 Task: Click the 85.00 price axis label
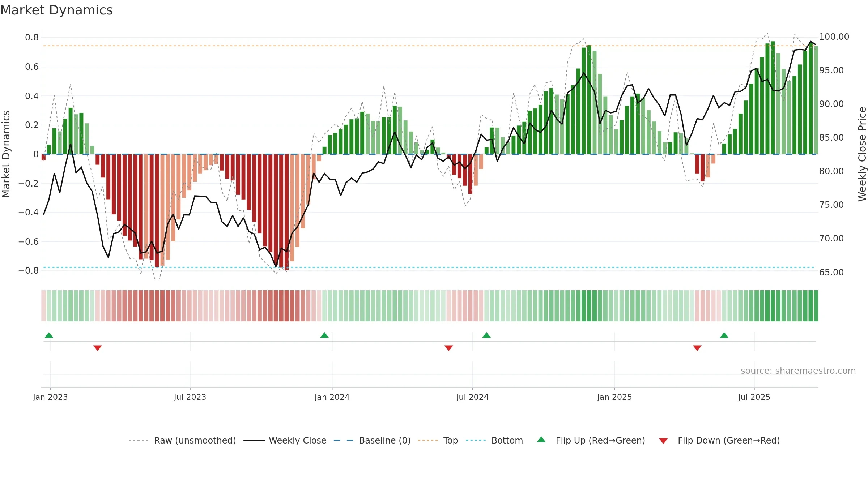[x=831, y=138]
